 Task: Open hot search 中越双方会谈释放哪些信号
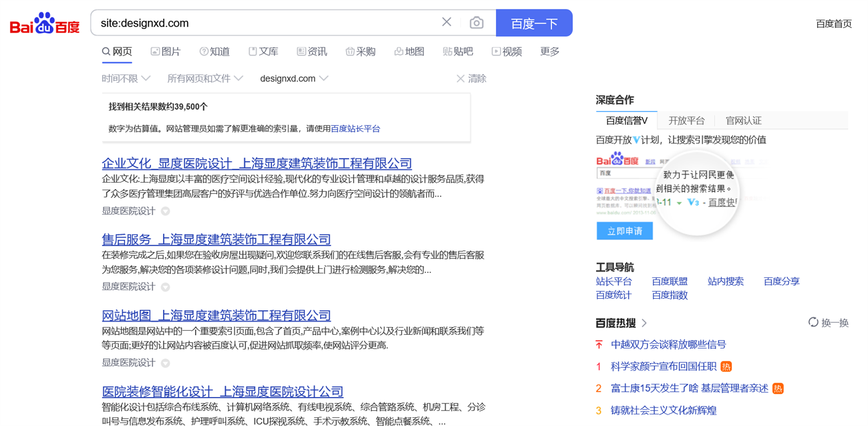click(668, 344)
